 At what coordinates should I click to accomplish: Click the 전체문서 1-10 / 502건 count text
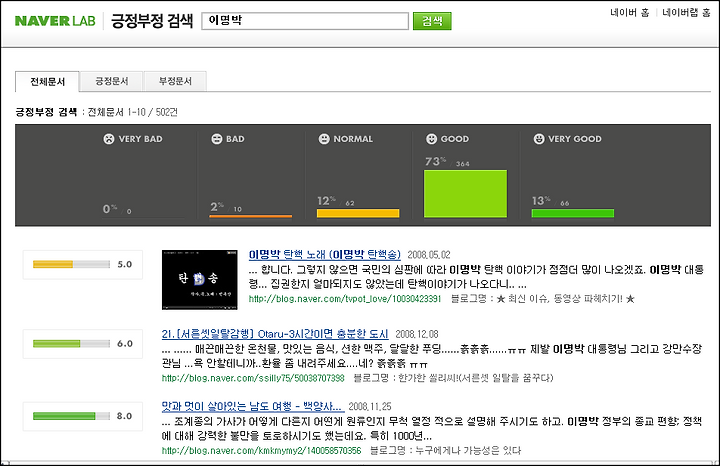tap(132, 112)
